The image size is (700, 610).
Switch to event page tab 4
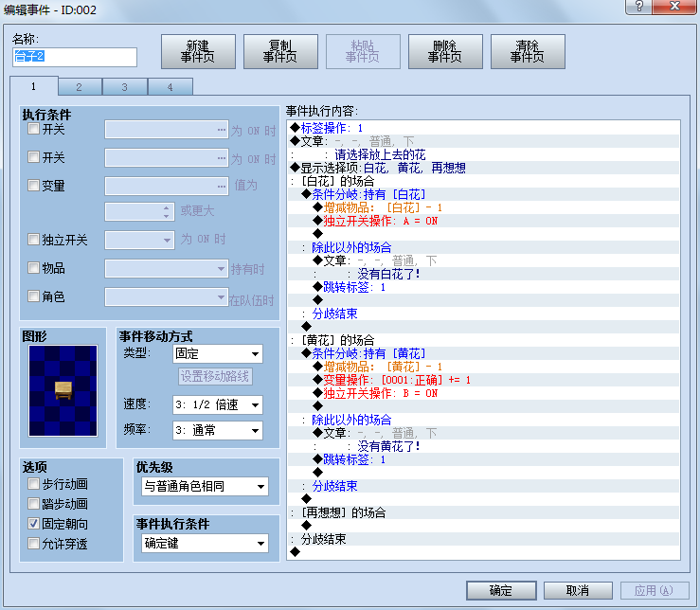[171, 87]
